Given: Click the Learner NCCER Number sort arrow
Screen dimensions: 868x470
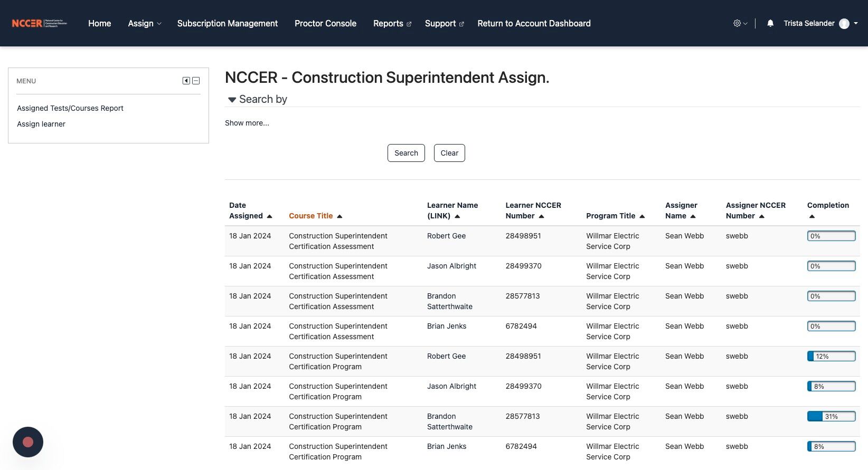Looking at the screenshot, I should [x=541, y=216].
